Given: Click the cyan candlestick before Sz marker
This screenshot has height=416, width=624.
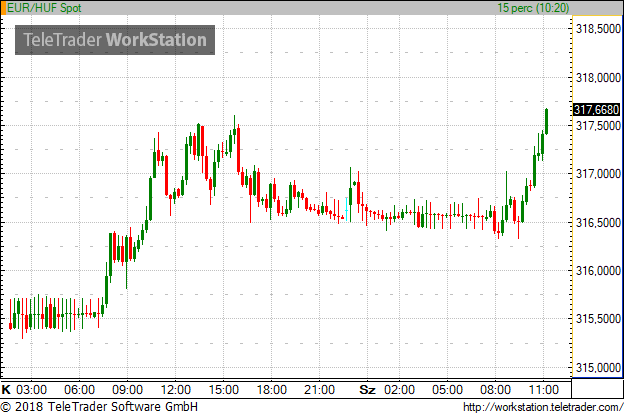Looking at the screenshot, I should coord(346,209).
